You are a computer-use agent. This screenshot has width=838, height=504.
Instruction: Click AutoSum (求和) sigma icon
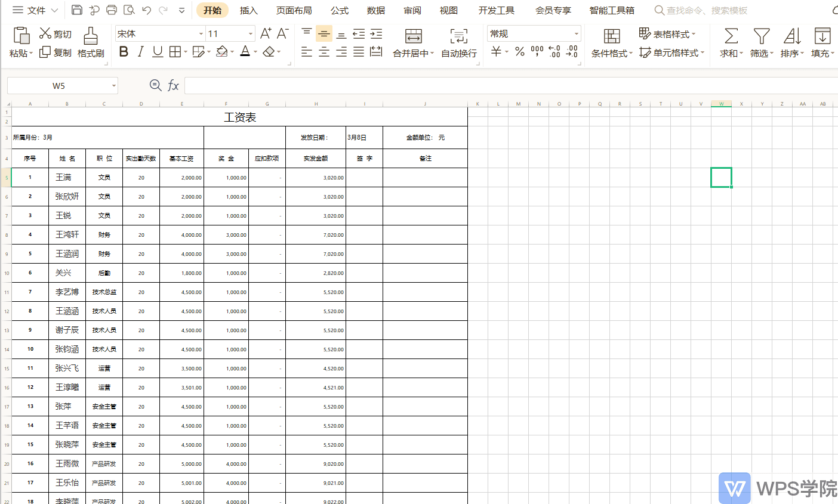[731, 36]
